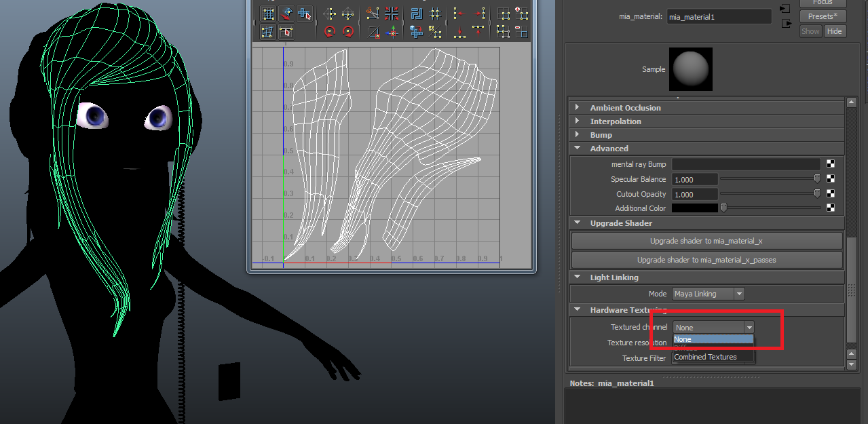Viewport: 868px width, 424px height.
Task: Rotate UVs counterclockwise icon
Action: pos(330,31)
